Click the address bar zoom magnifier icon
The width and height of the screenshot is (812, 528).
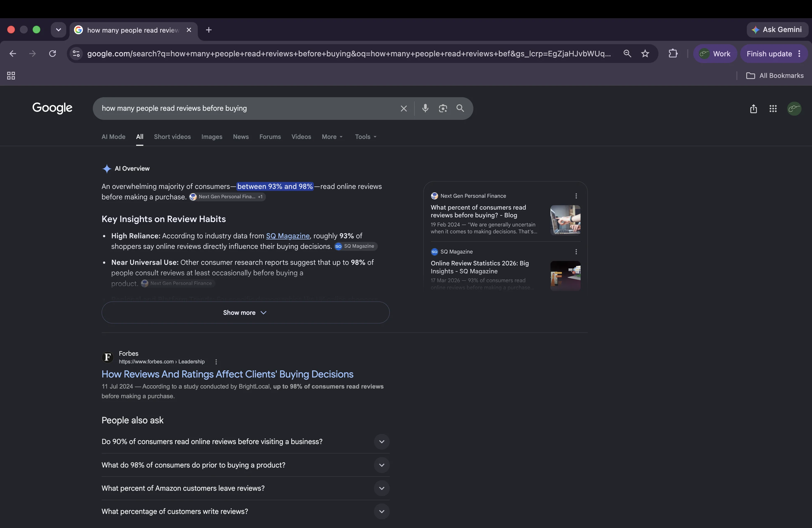pyautogui.click(x=627, y=54)
